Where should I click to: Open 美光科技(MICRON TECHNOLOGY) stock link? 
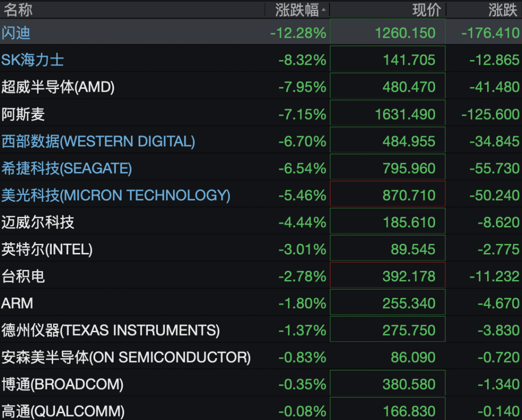point(116,195)
